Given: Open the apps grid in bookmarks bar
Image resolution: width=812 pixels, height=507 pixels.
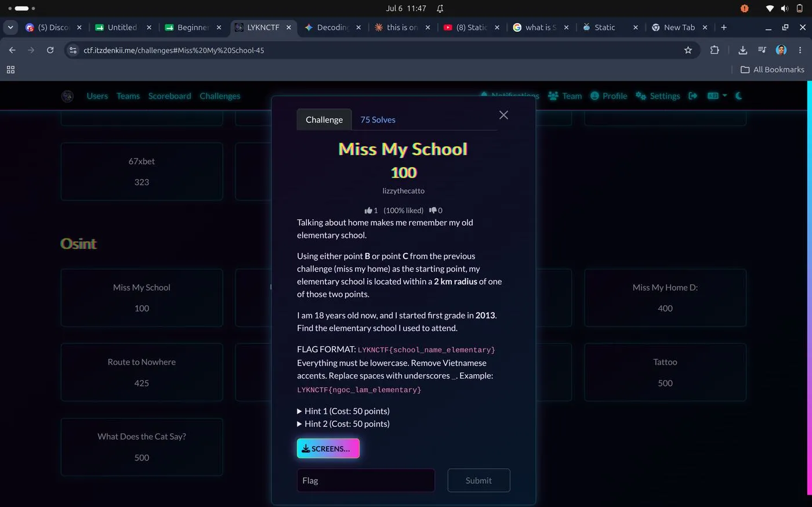Looking at the screenshot, I should [10, 70].
